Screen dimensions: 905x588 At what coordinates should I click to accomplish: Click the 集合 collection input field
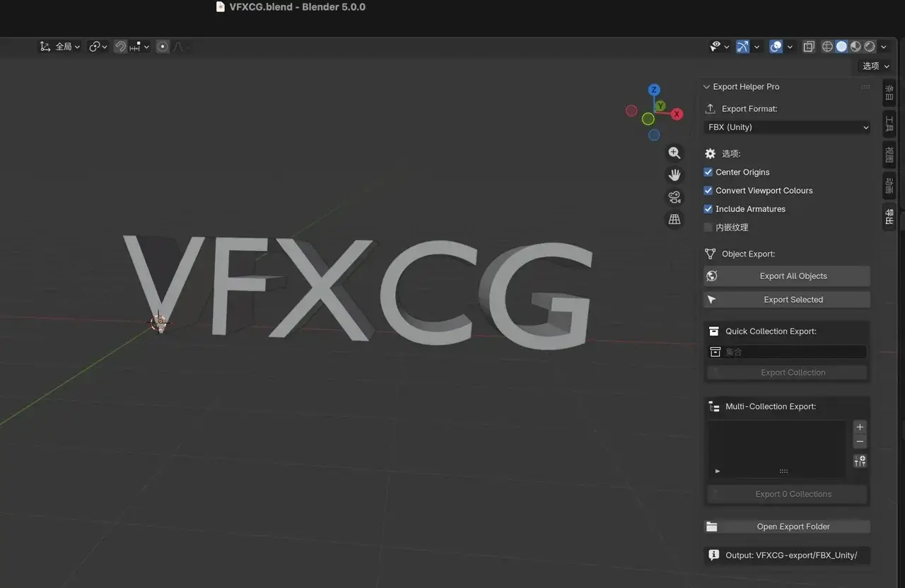[x=787, y=352]
